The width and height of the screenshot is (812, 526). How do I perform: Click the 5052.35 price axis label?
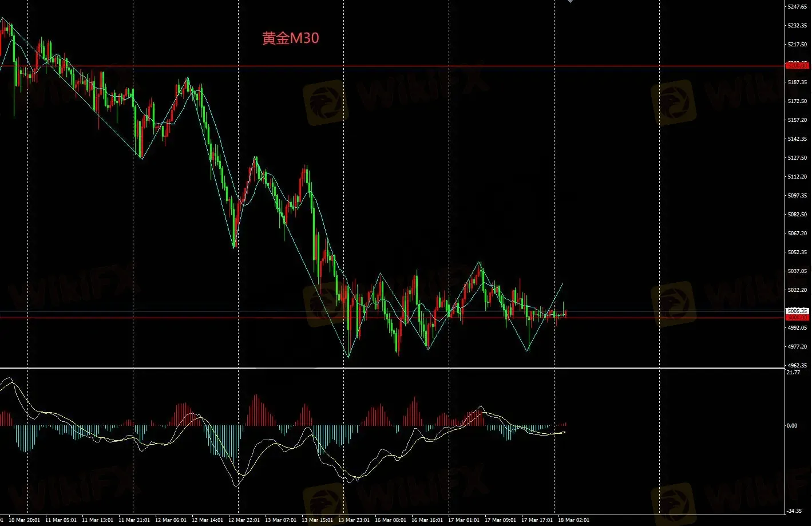point(797,252)
